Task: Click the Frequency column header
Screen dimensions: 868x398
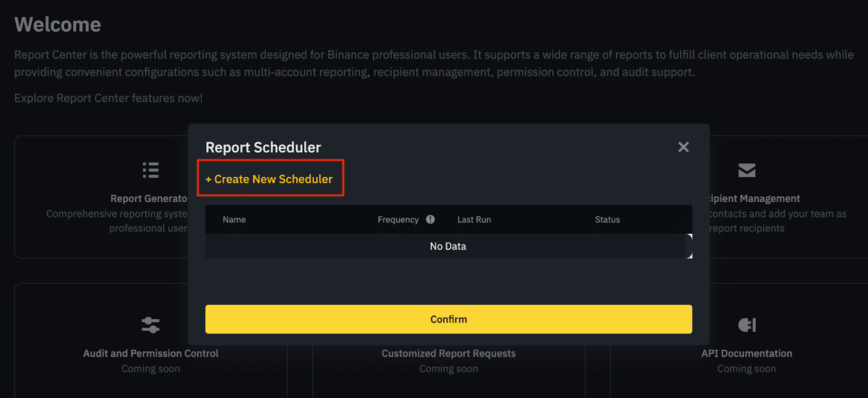Action: click(x=398, y=220)
